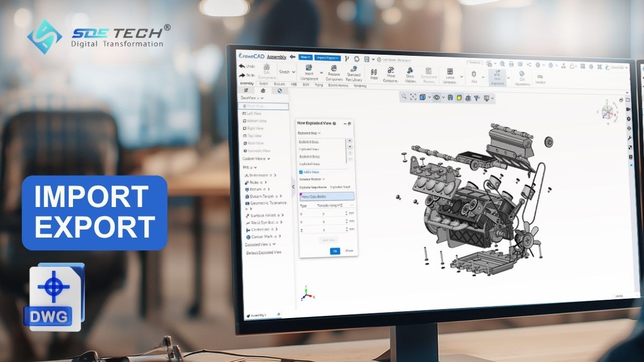Click the version branch icon beside Import/Export
The image size is (644, 362).
click(x=347, y=58)
